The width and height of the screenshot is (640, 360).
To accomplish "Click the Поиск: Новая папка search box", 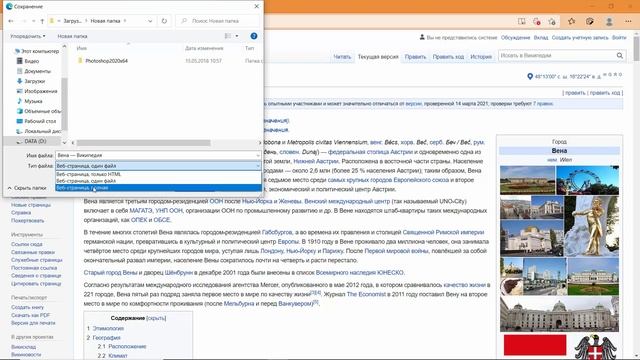I will click(x=218, y=21).
